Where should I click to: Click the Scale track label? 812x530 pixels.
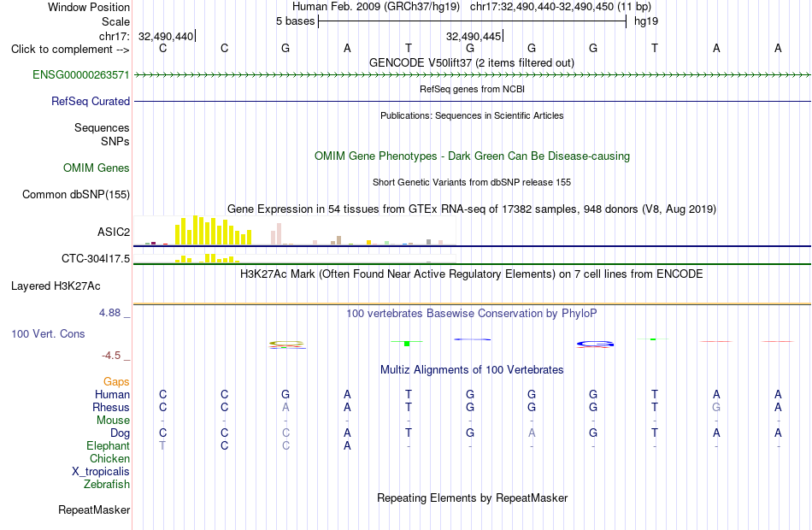tap(115, 21)
